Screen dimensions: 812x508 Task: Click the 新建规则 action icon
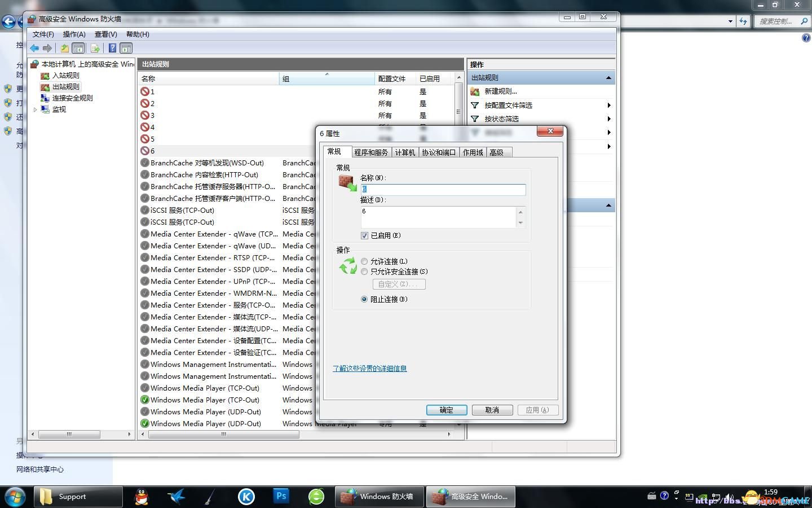click(x=475, y=91)
